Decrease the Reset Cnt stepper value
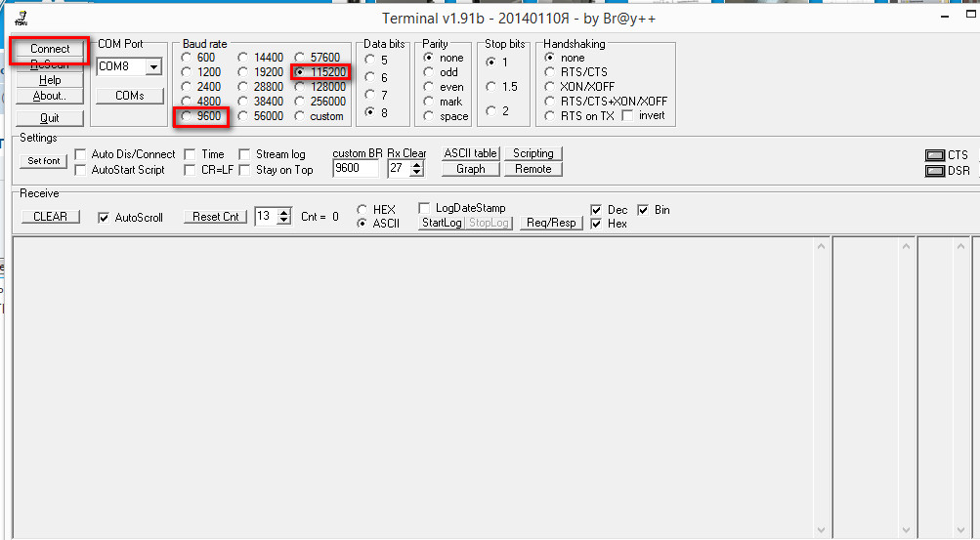 pyautogui.click(x=284, y=221)
